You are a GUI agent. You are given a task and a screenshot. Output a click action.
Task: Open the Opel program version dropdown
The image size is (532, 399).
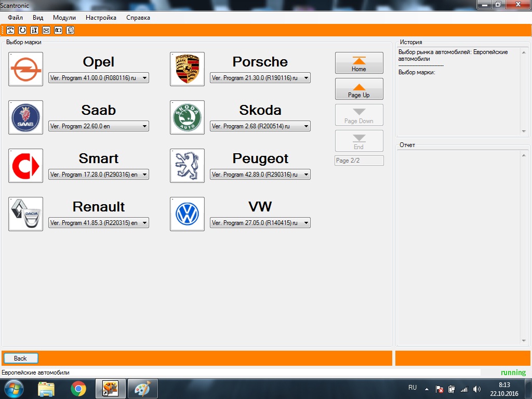tap(98, 78)
